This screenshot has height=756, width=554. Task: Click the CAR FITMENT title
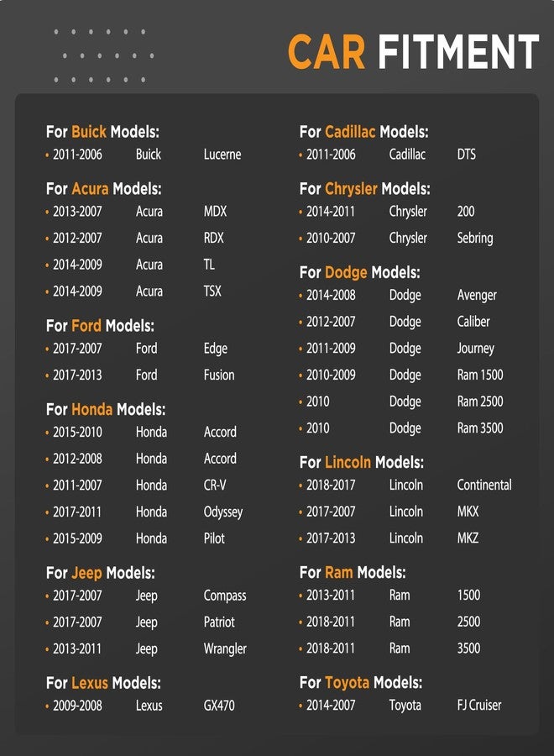point(413,51)
